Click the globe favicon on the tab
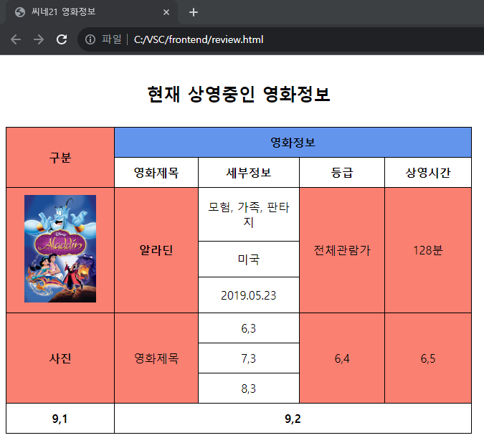Viewport: 484px width, 448px height. click(20, 12)
